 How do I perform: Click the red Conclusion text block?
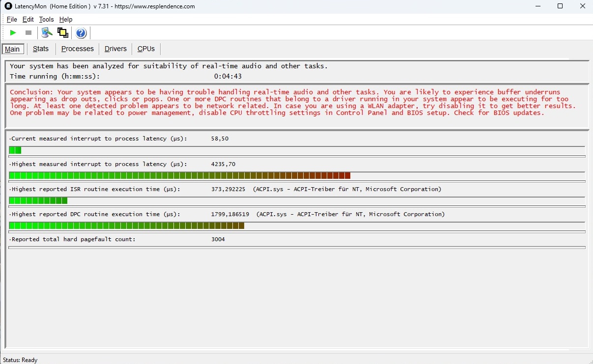click(293, 102)
